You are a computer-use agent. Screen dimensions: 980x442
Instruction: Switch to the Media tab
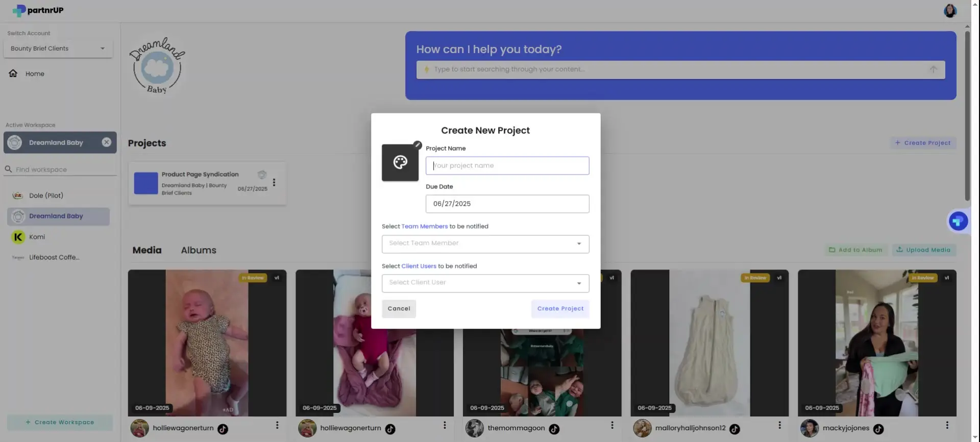(147, 250)
